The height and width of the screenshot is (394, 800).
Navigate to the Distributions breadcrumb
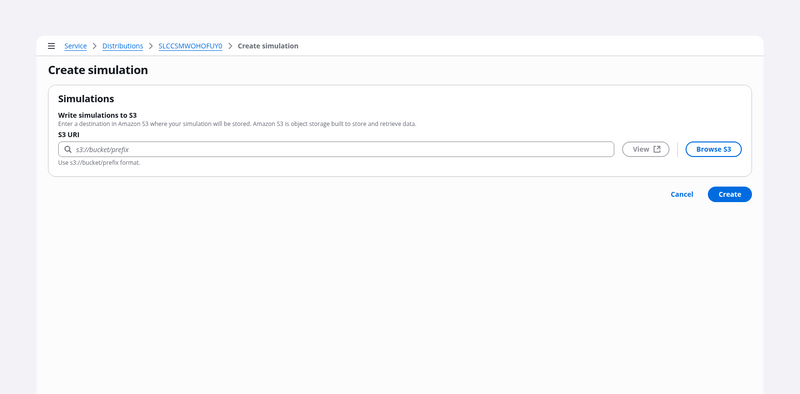123,46
